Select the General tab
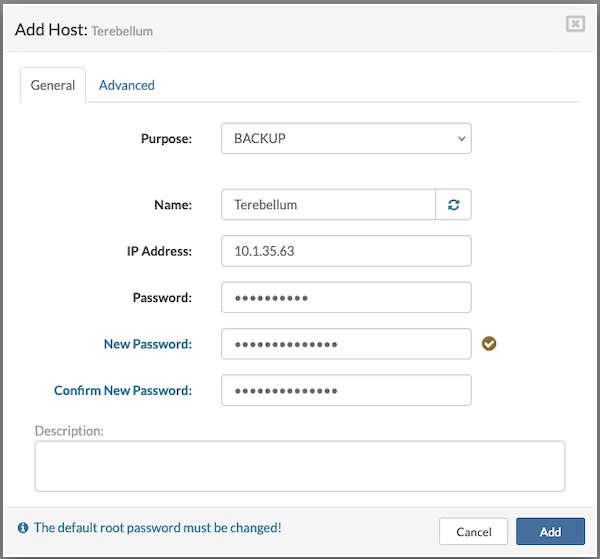The width and height of the screenshot is (600, 559). point(53,85)
